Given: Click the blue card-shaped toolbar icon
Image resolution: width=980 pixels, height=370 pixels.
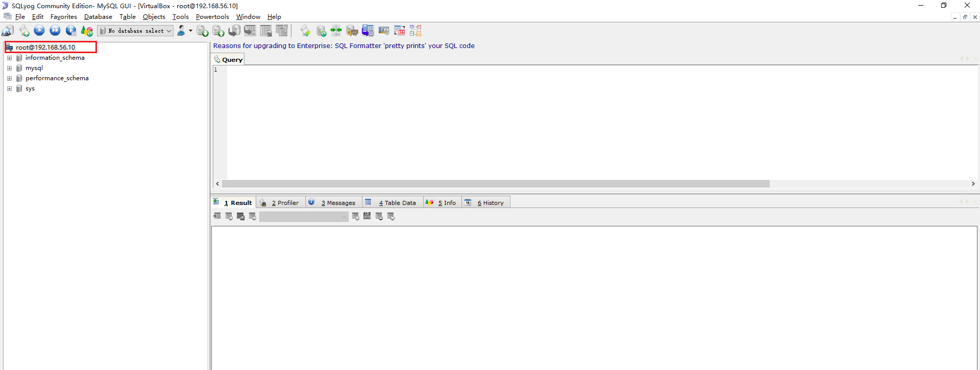Looking at the screenshot, I should (x=384, y=31).
